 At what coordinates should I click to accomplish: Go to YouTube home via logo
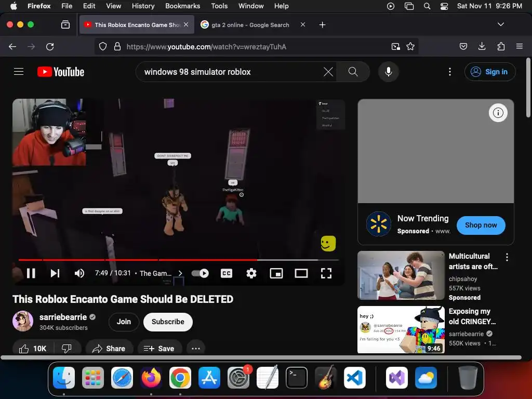point(61,72)
